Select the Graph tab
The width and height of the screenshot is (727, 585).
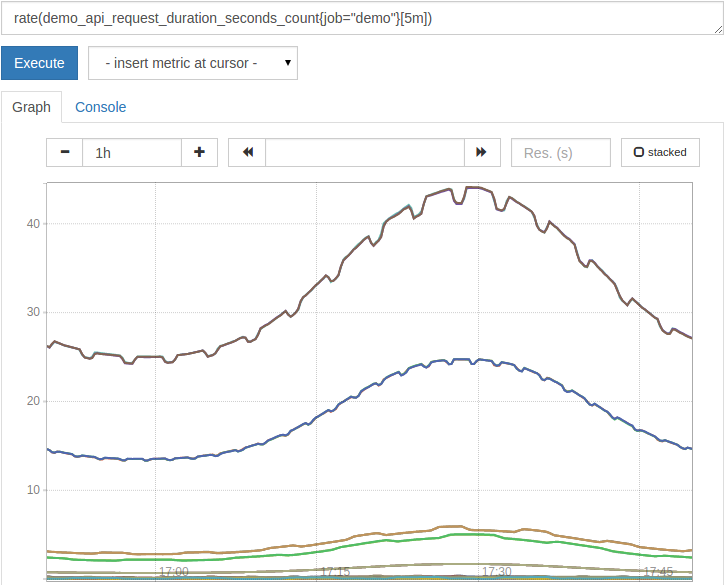pos(31,107)
